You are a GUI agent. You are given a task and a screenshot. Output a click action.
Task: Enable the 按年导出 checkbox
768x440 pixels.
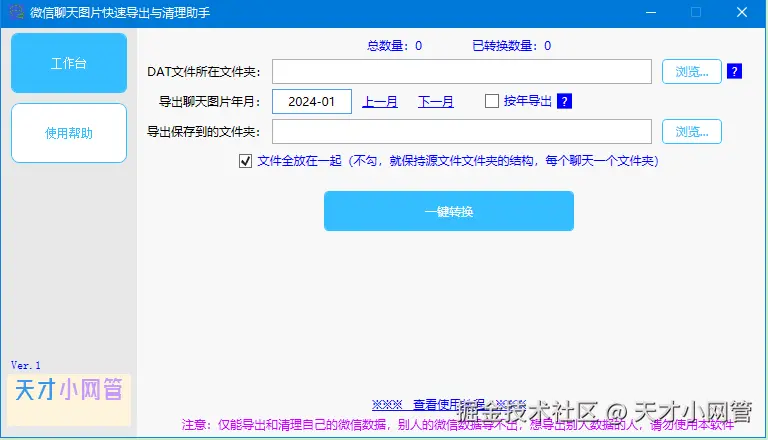pyautogui.click(x=491, y=101)
